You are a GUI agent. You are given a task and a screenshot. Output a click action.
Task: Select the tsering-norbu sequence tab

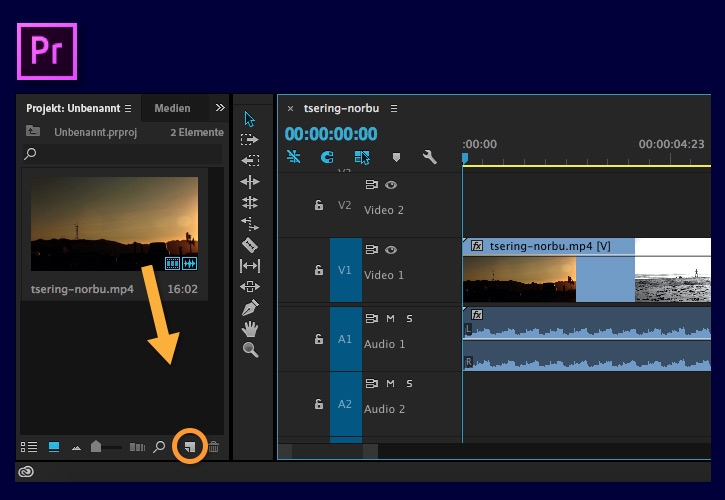coord(341,108)
